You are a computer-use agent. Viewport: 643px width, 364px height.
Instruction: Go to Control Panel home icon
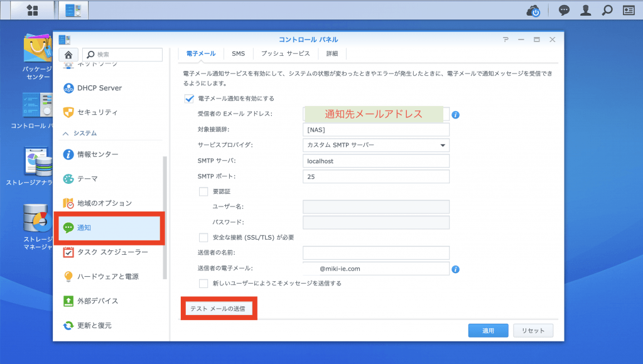pos(68,55)
